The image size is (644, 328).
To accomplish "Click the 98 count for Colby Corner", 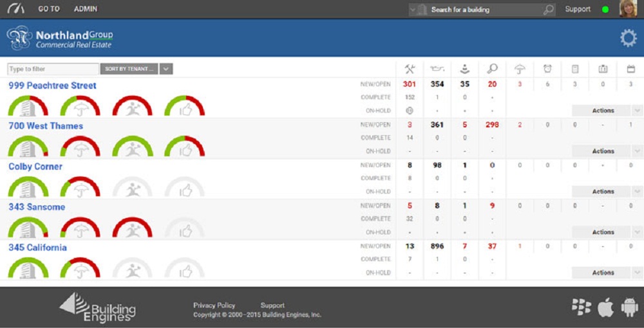I will point(437,165).
